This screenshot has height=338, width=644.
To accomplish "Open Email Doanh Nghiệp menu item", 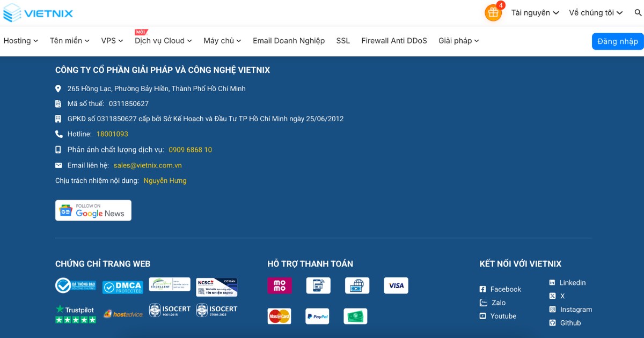I will point(289,41).
